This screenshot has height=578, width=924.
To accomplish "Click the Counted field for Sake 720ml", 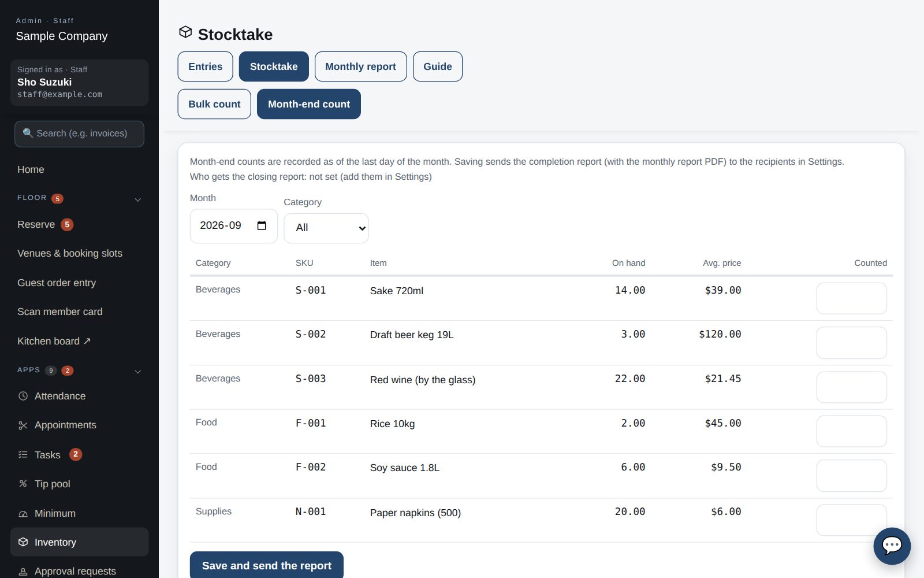I will point(851,298).
